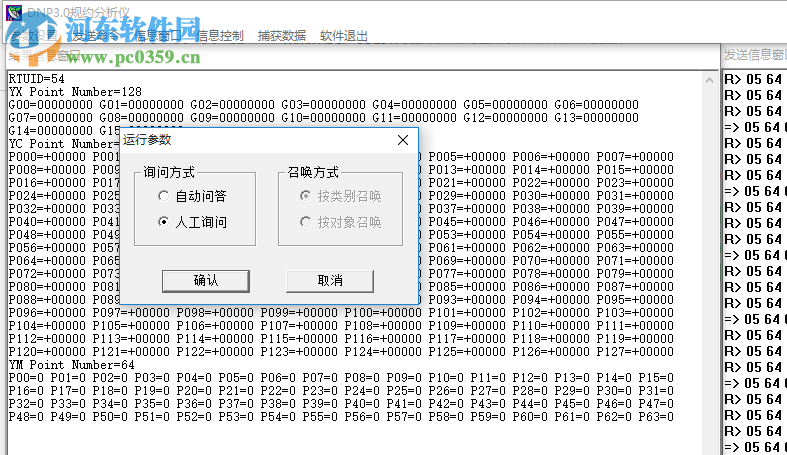Click the G07=00000000 value
787x455 pixels.
point(51,118)
